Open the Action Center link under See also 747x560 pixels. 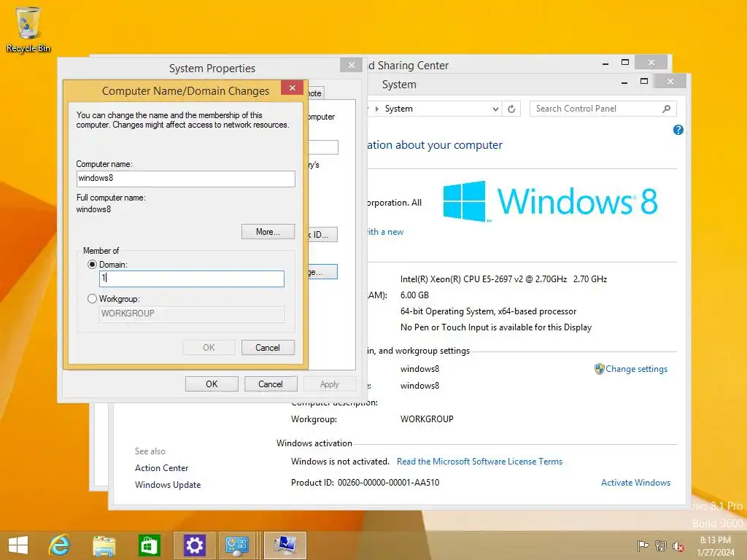click(x=161, y=468)
